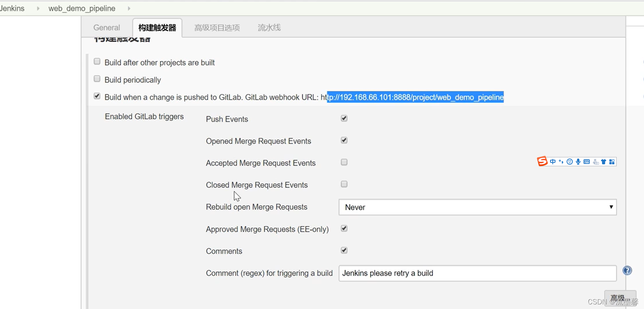This screenshot has width=644, height=309.
Task: Select the 构建触发器 tab
Action: [x=157, y=28]
